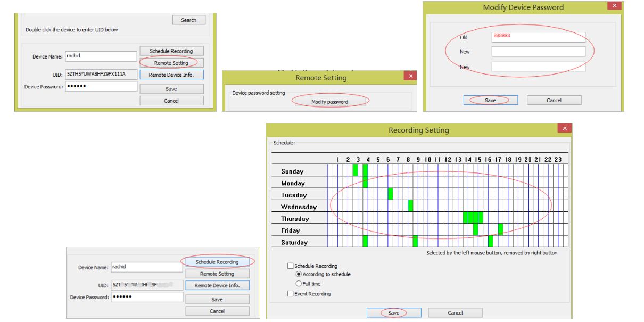Viewport: 644px width, 322px height.
Task: Click Remote Device Info in top panel
Action: 171,74
